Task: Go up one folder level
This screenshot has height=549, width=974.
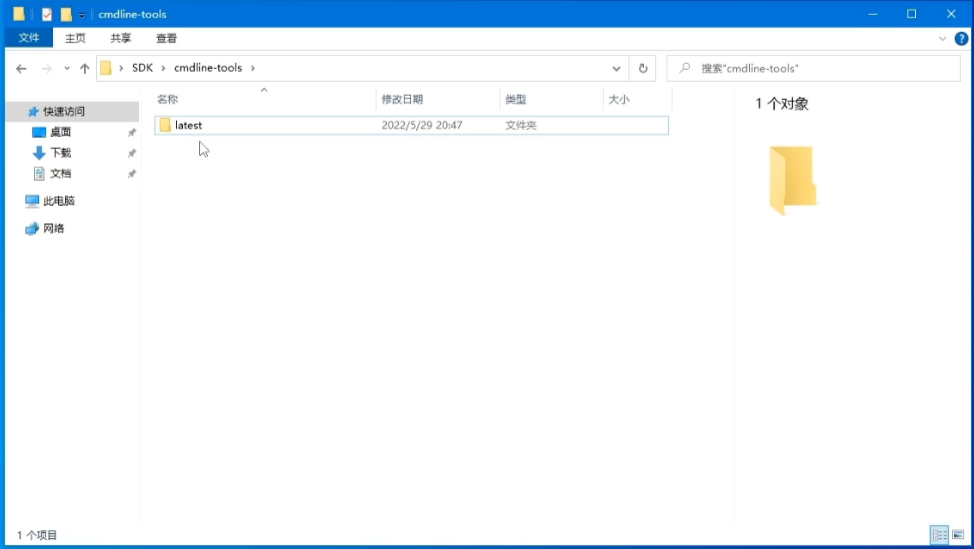Action: pos(84,68)
